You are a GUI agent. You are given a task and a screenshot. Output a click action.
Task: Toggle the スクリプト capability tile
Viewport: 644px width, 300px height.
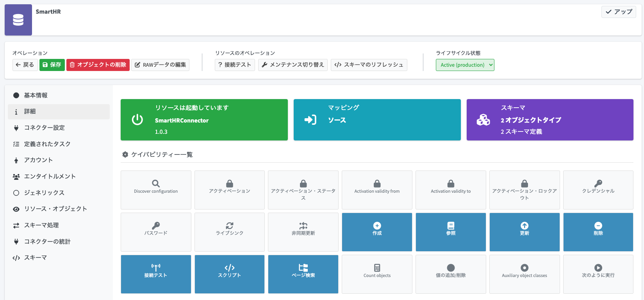230,274
